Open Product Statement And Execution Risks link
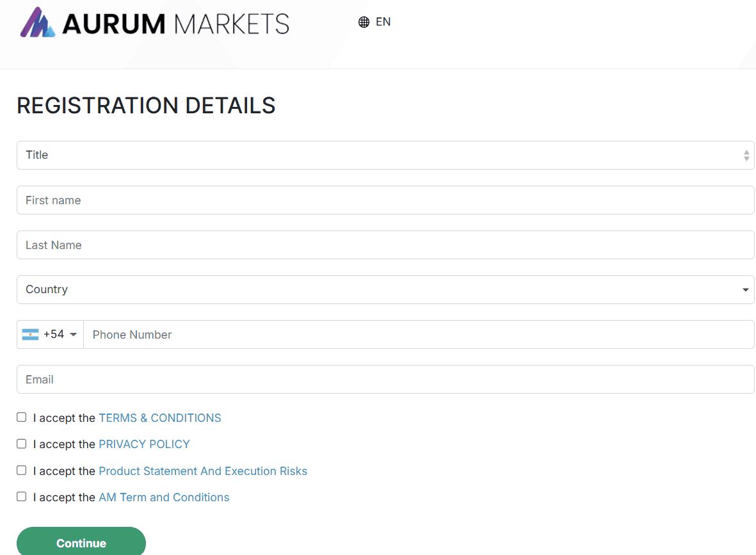The image size is (756, 555). (202, 471)
